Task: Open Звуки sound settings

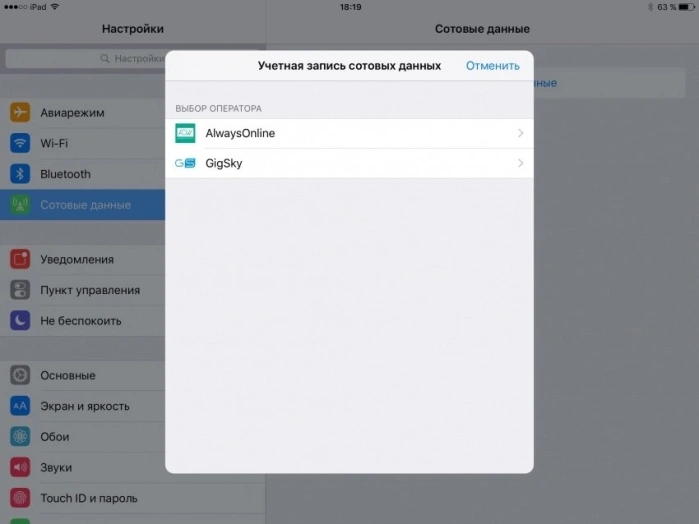Action: click(x=82, y=467)
